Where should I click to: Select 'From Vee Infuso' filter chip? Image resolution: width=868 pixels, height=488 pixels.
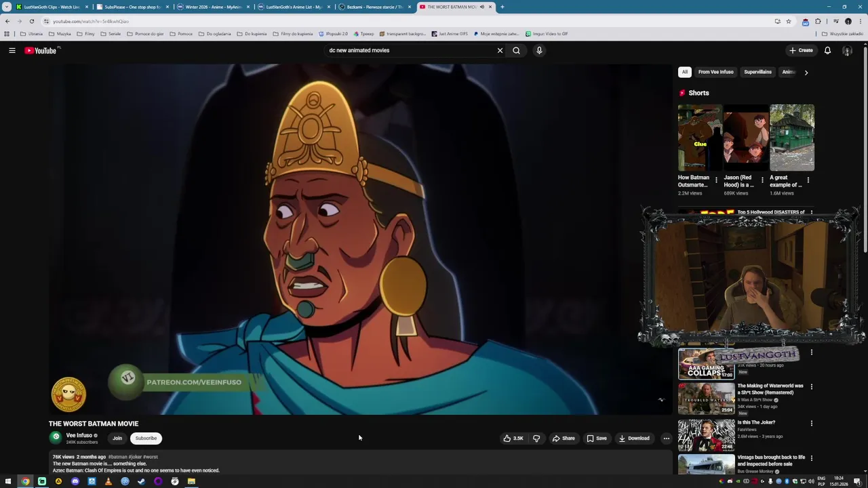pos(715,72)
